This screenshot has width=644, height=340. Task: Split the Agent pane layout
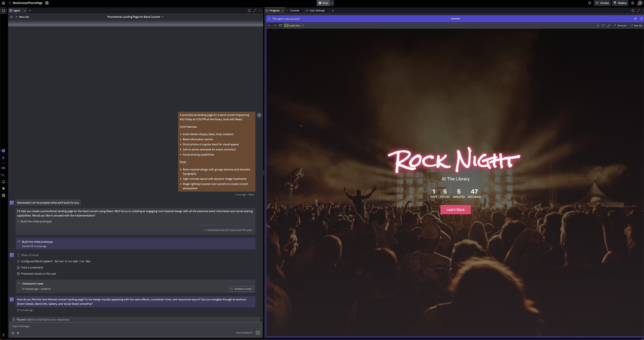pos(249,11)
